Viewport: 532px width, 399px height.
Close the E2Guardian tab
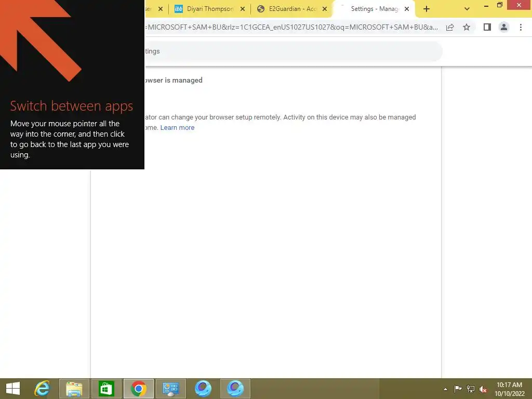[x=325, y=9]
